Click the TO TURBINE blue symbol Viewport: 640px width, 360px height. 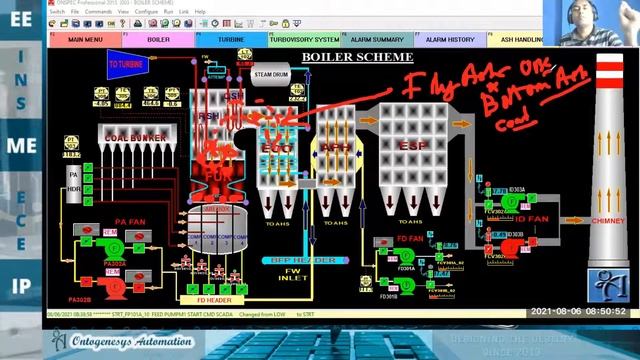click(128, 64)
